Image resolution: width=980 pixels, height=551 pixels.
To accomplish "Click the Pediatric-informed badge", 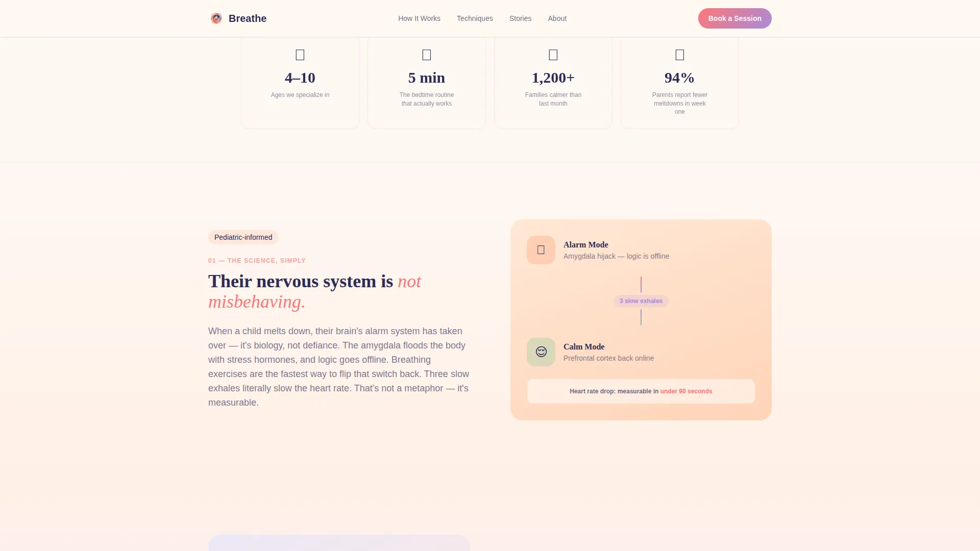I will coord(243,237).
